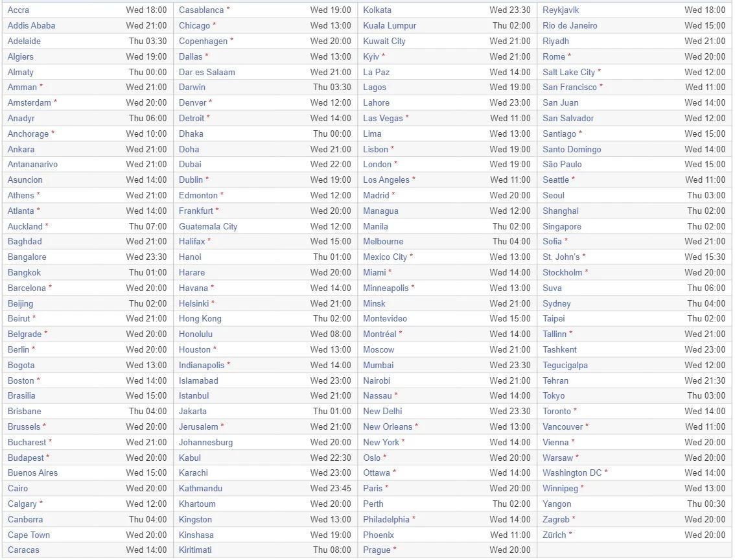Open the Buenos Aires time page

click(x=33, y=473)
